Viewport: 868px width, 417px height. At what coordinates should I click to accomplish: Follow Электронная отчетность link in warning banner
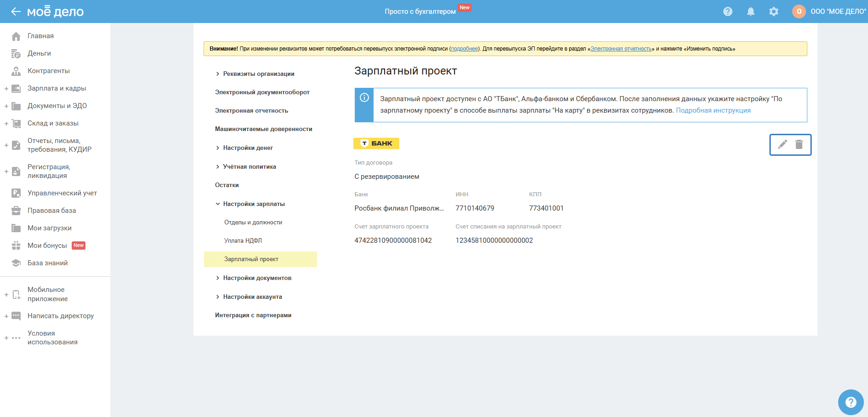click(621, 49)
